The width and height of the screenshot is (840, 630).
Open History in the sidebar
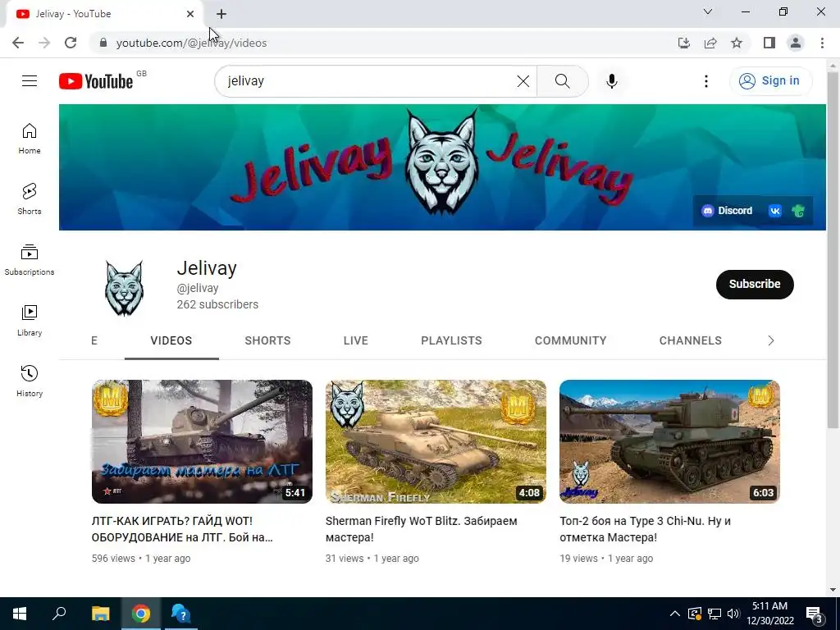coord(30,381)
